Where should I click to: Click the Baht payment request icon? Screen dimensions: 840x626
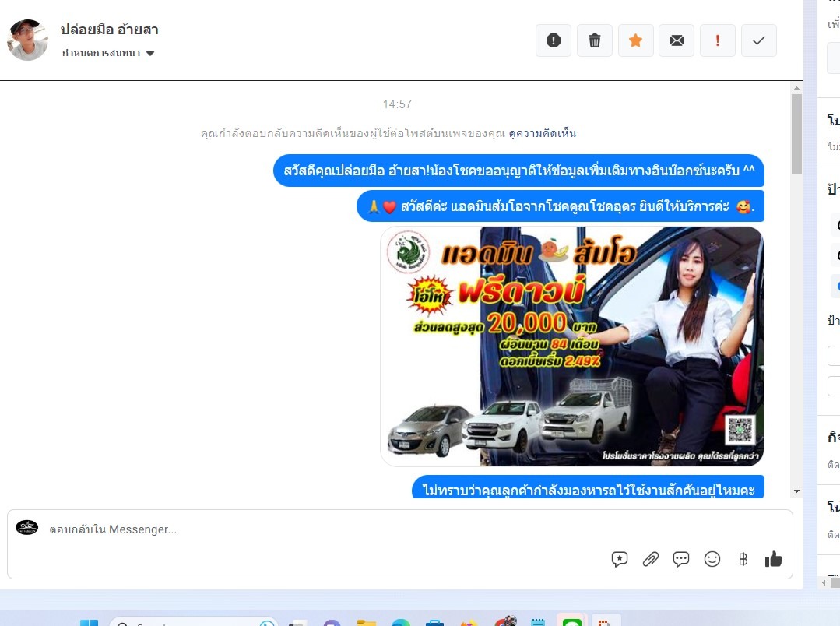[743, 559]
